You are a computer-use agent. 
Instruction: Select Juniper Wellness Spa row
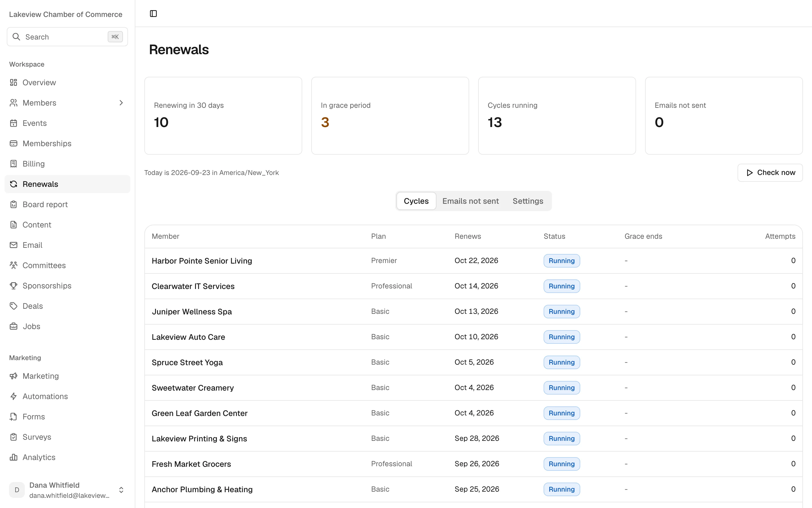[473, 312]
